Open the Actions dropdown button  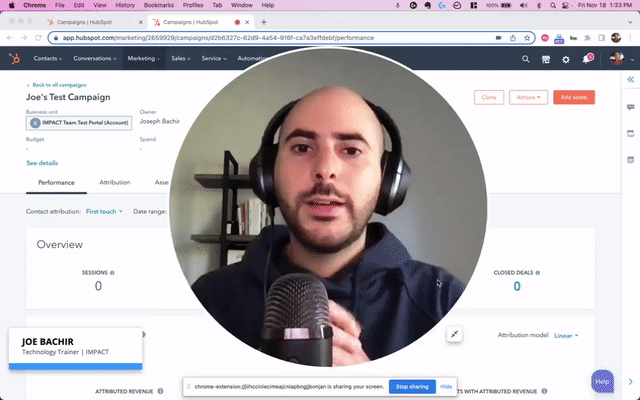click(x=528, y=97)
